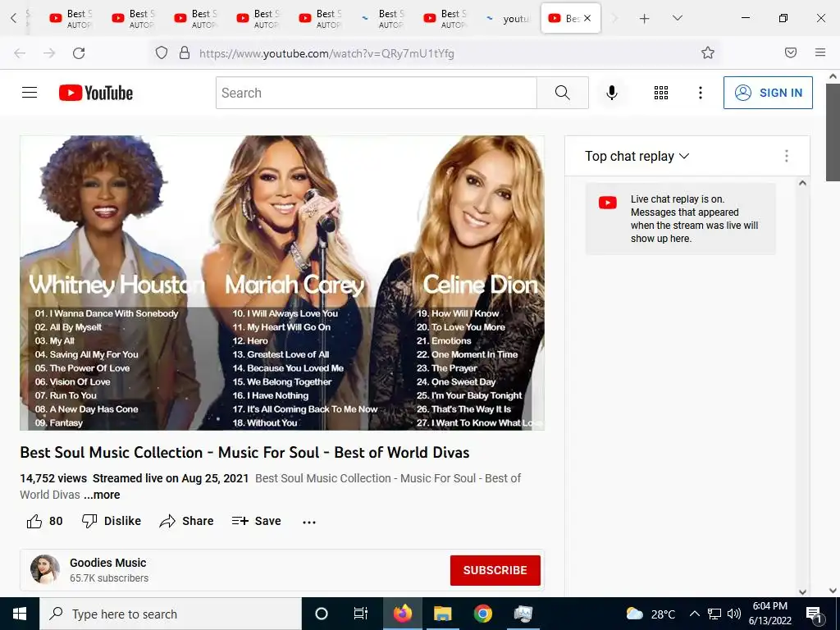Viewport: 840px width, 630px height.
Task: Open the tracking protection shield
Action: pyautogui.click(x=162, y=52)
